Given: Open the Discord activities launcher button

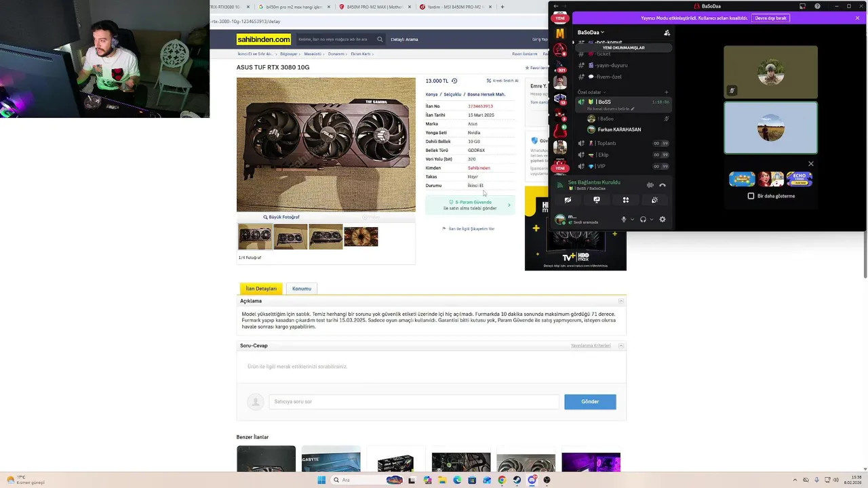Looking at the screenshot, I should tap(626, 200).
